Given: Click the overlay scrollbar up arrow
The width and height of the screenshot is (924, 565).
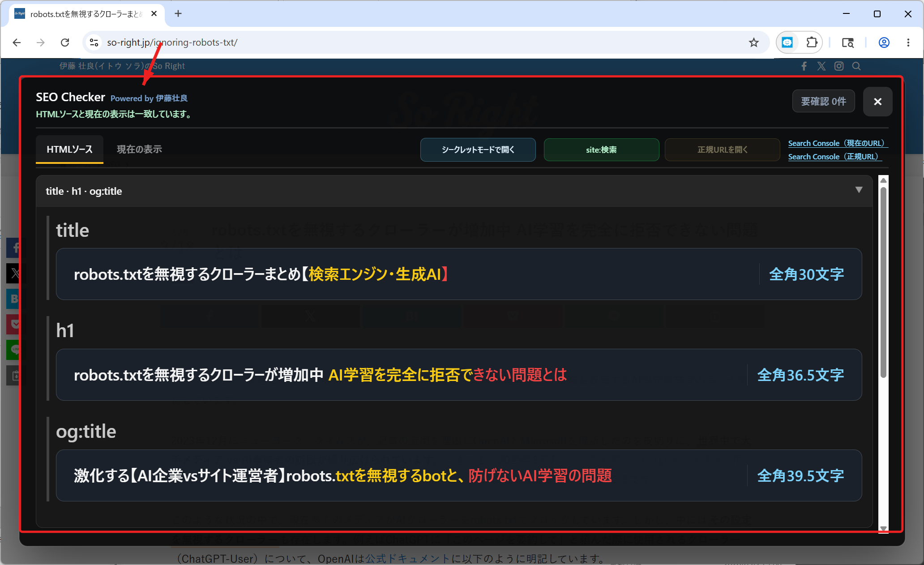Looking at the screenshot, I should pos(883,180).
